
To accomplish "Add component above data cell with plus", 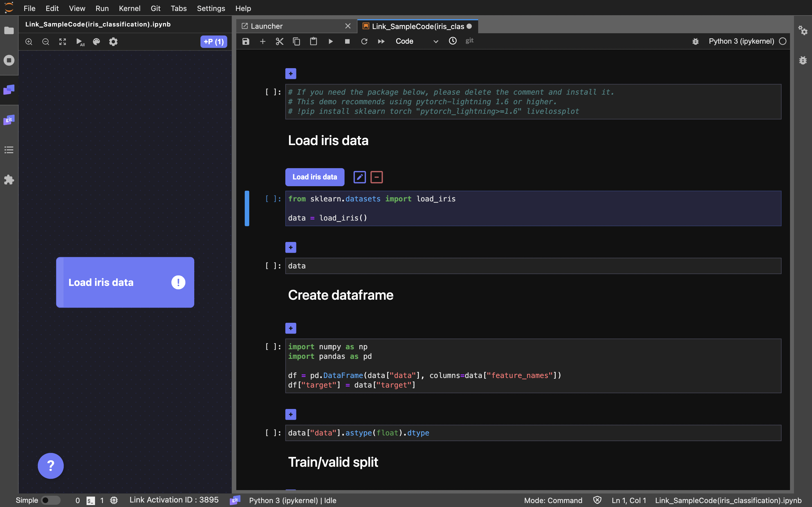I will (291, 248).
